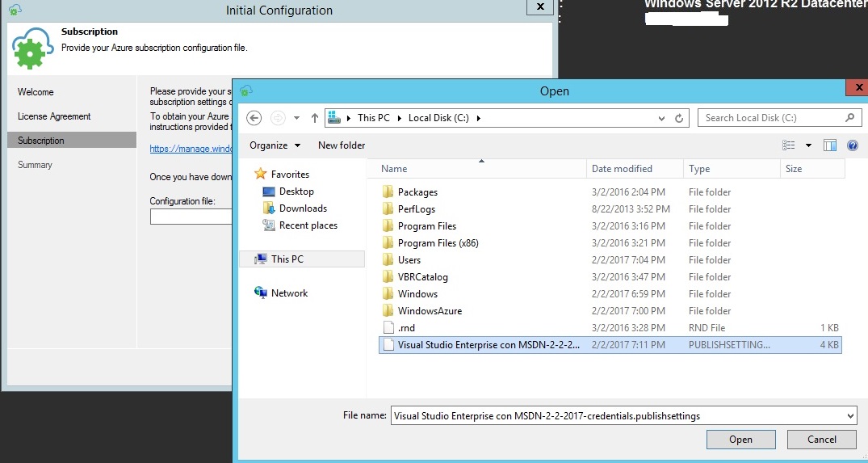Open the Organize dropdown menu

pos(275,145)
